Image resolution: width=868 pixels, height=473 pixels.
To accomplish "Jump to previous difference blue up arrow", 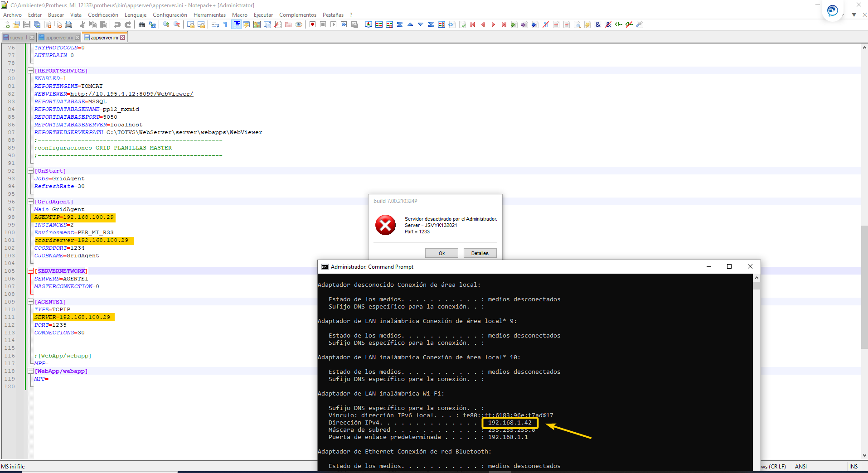I will (410, 24).
